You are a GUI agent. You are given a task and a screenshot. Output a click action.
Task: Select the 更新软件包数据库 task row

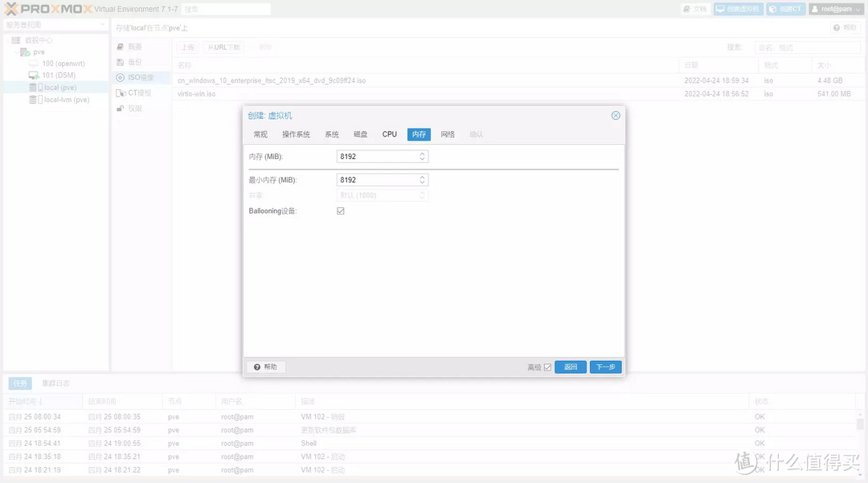[431, 430]
